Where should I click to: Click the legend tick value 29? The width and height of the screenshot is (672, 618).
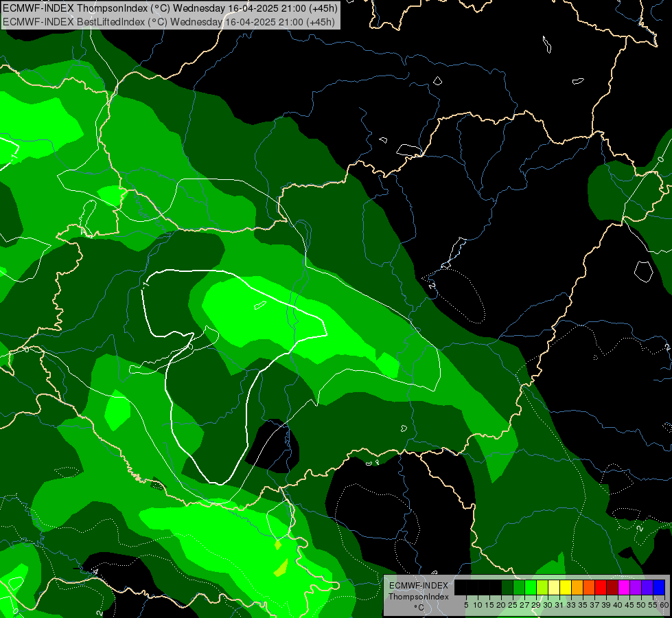point(536,605)
